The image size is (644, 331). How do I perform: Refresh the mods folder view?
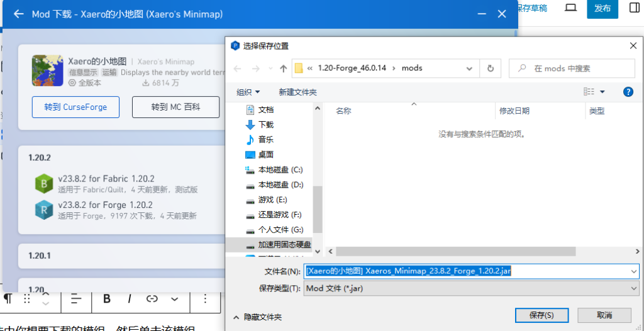(490, 68)
